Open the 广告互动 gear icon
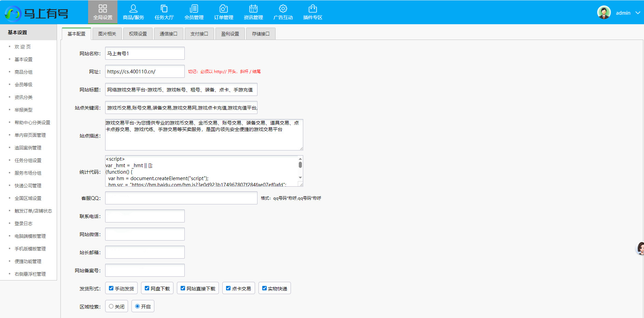Viewport: 644px width, 318px height. [x=283, y=9]
